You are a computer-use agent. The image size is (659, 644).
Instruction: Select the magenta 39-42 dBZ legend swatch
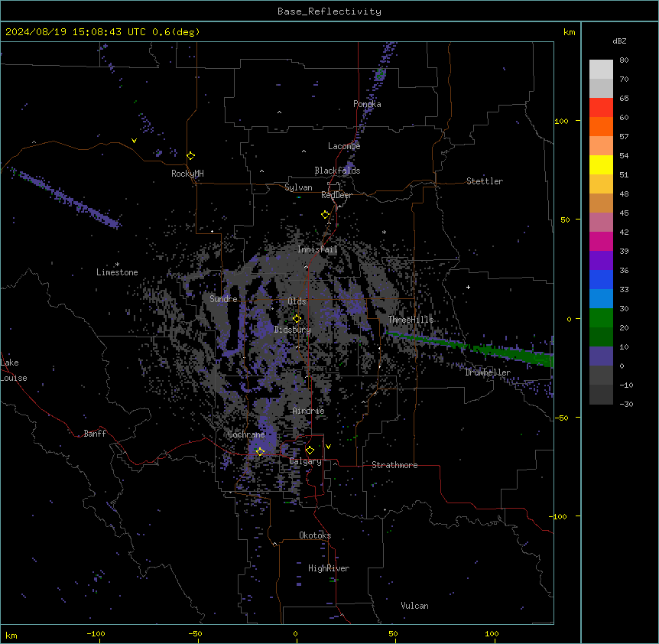pos(601,242)
